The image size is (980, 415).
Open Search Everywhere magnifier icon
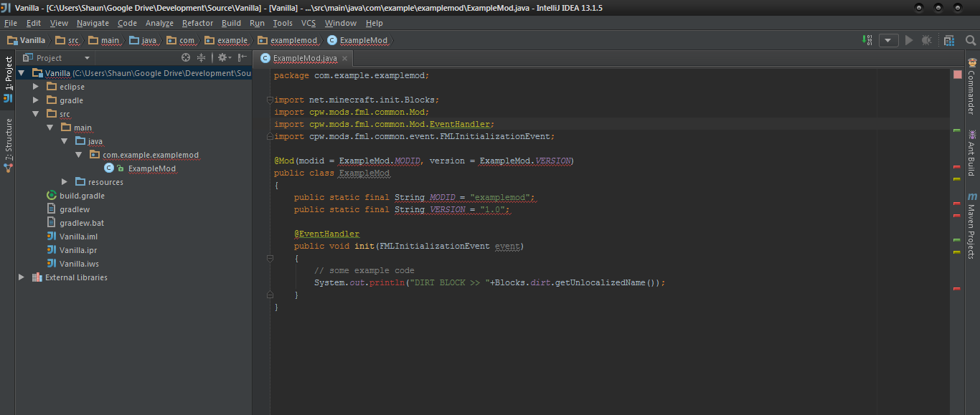pos(971,40)
